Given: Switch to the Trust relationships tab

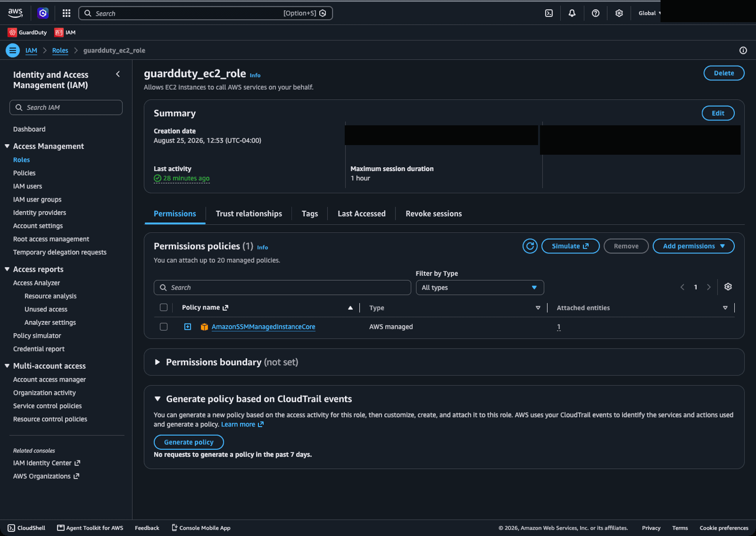Looking at the screenshot, I should [x=249, y=214].
